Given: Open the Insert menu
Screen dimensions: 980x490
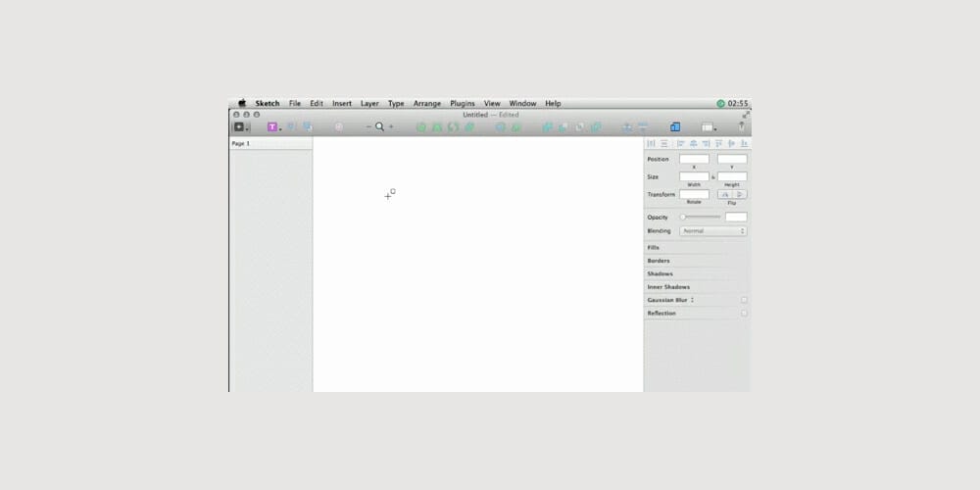Looking at the screenshot, I should [x=342, y=104].
